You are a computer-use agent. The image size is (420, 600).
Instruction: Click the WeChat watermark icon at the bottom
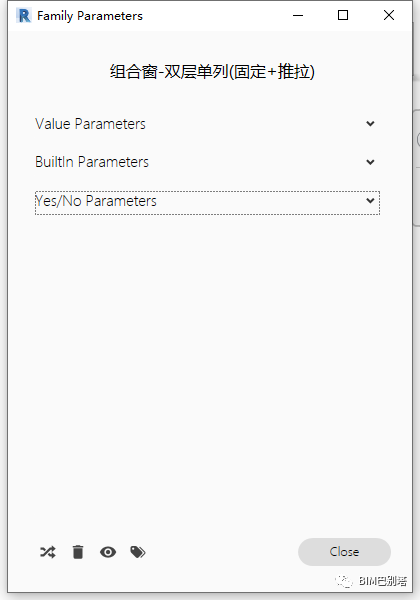[344, 581]
